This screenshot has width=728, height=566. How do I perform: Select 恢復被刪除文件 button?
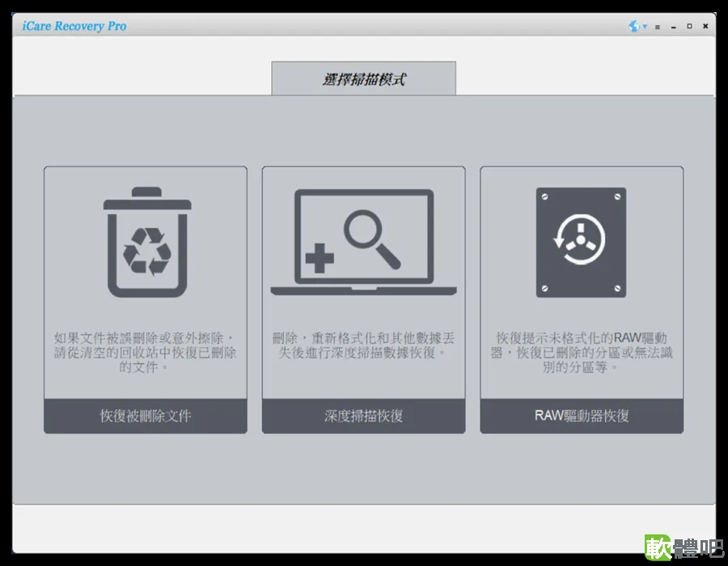click(x=146, y=416)
